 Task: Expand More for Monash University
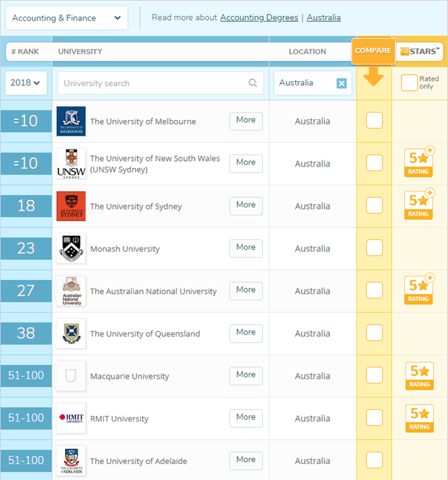click(x=246, y=248)
